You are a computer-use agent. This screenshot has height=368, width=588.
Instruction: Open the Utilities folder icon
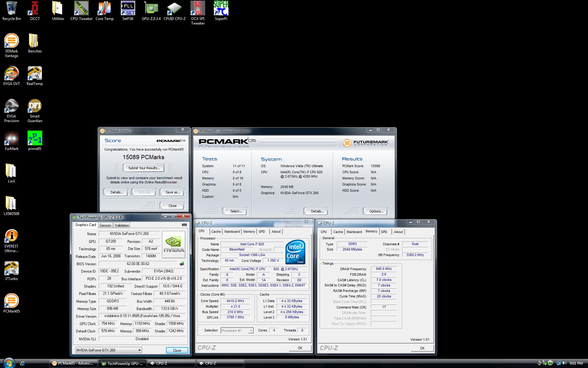[58, 11]
